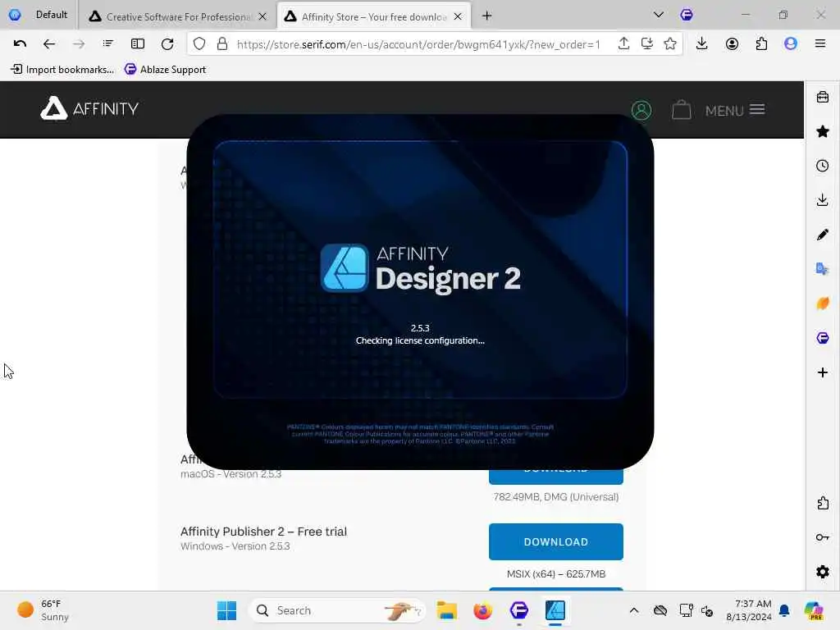Click 'Checking license configuration...' status on splash
Viewport: 840px width, 630px height.
(420, 340)
